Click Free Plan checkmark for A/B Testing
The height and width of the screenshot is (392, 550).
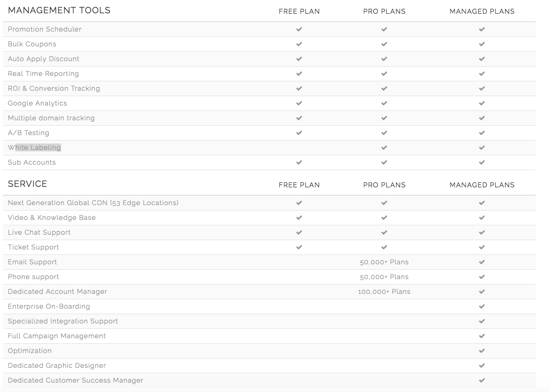pos(299,133)
